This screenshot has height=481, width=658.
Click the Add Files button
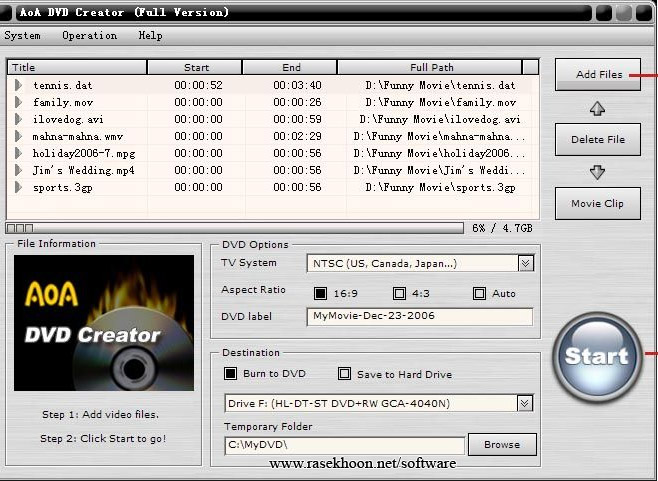pos(598,75)
